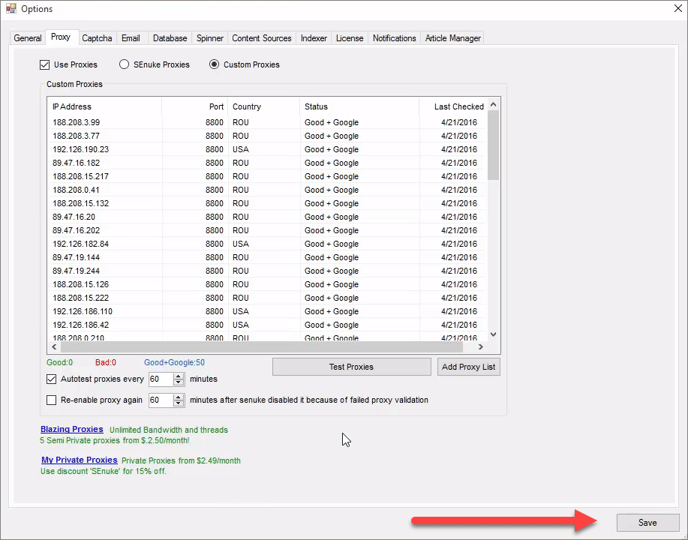688x540 pixels.
Task: Sort by the Country column header
Action: [x=264, y=107]
